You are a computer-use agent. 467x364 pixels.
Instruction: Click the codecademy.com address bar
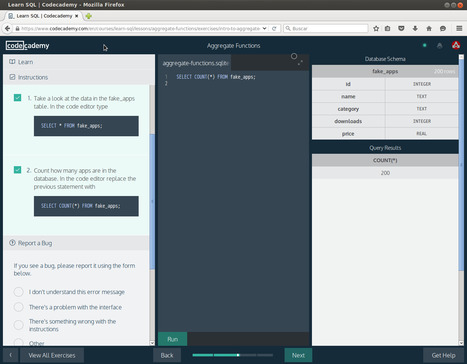(140, 29)
